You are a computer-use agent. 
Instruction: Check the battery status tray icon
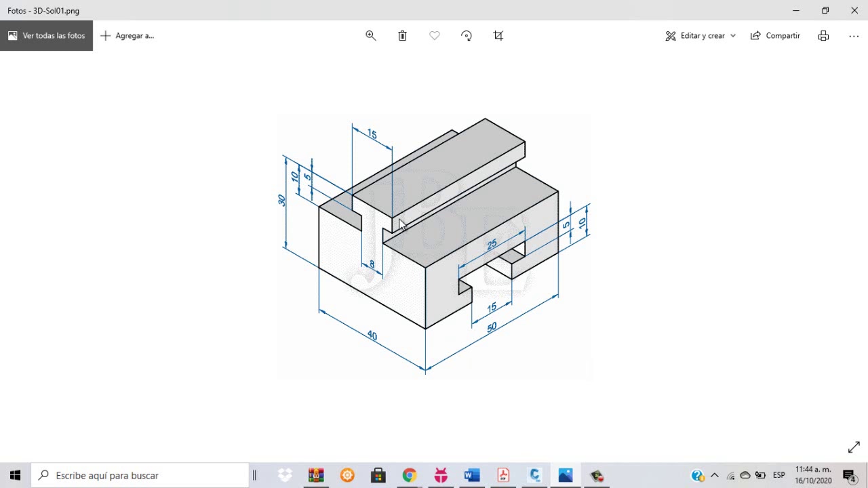tap(761, 475)
